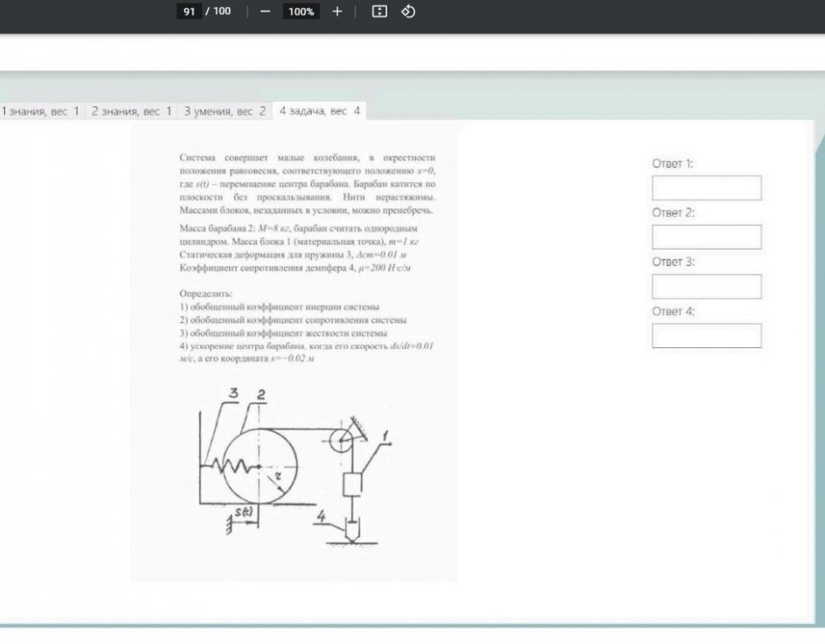Click the 'Определить:' text line

[205, 294]
